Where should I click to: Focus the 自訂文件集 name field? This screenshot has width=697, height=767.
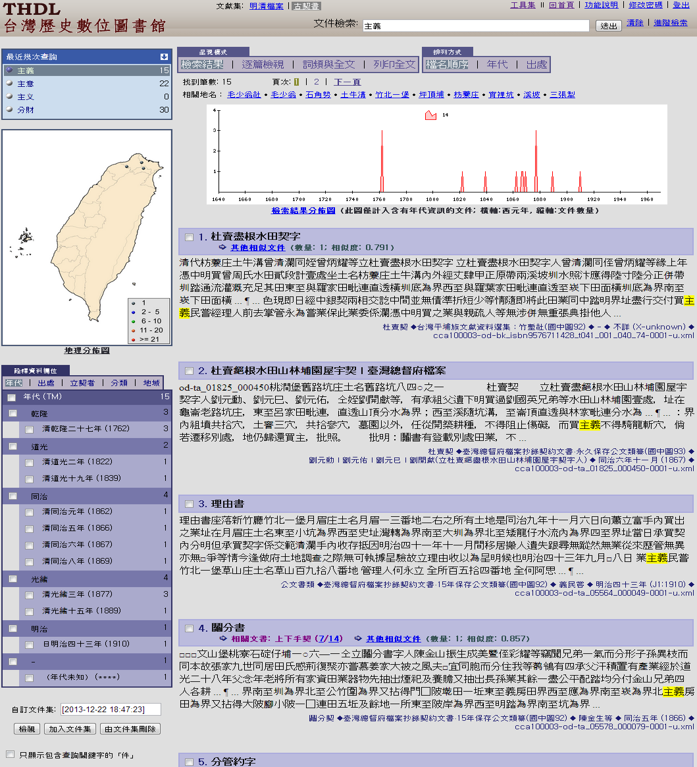pos(111,709)
